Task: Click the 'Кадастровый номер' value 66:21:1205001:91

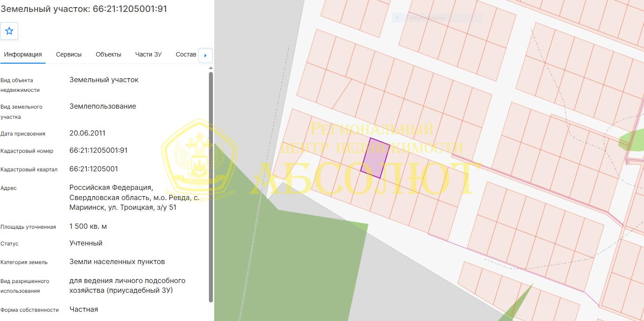Action: tap(98, 151)
